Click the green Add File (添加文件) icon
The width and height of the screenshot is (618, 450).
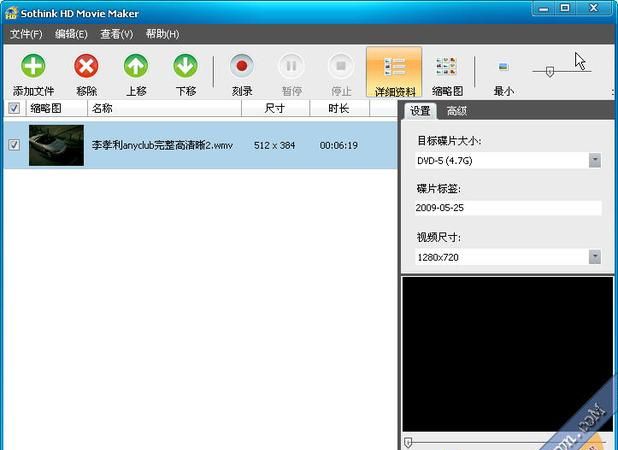pyautogui.click(x=33, y=66)
